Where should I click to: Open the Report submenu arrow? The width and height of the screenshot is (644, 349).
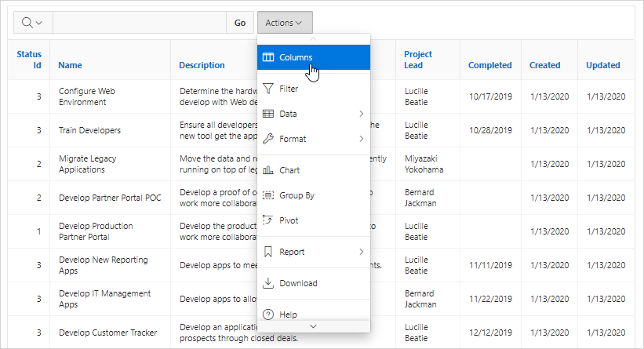click(x=361, y=252)
